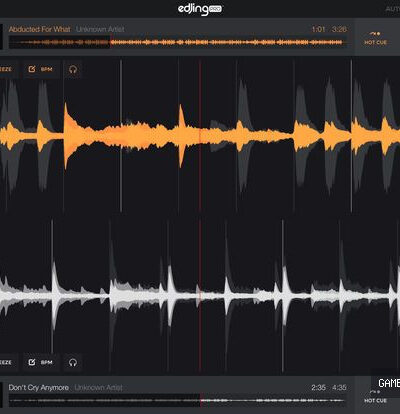The height and width of the screenshot is (414, 400).
Task: Click the white scrolling waveform of bottom deck
Action: pos(200,295)
